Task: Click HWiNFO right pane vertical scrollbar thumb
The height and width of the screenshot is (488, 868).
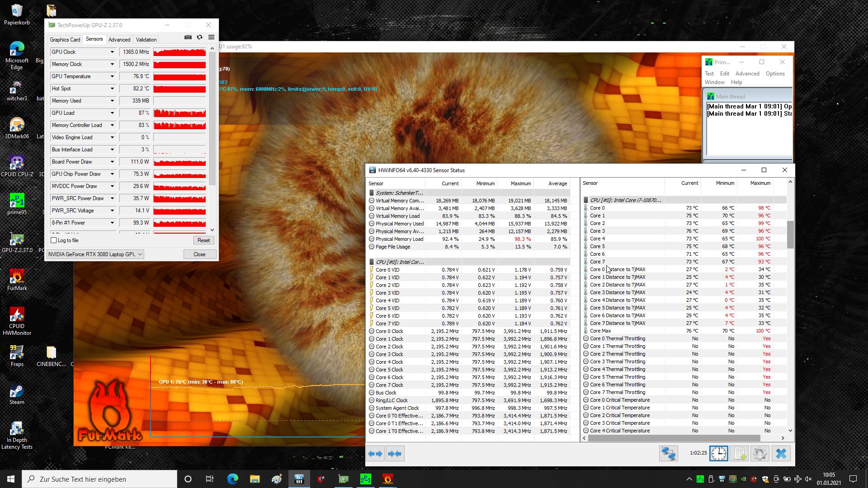Action: 790,235
